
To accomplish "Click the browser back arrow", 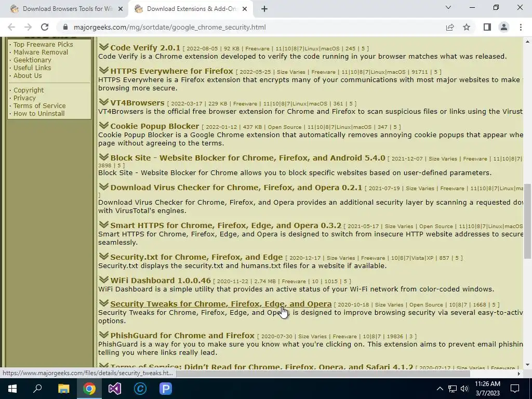I will 11,27.
